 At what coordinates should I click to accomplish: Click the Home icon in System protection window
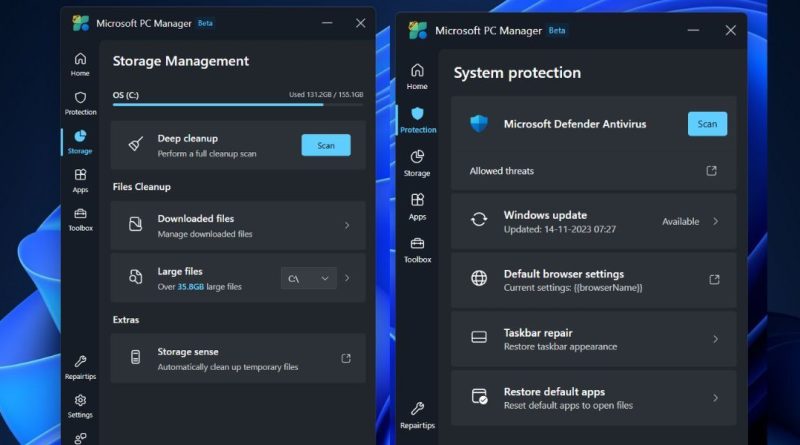pos(417,70)
